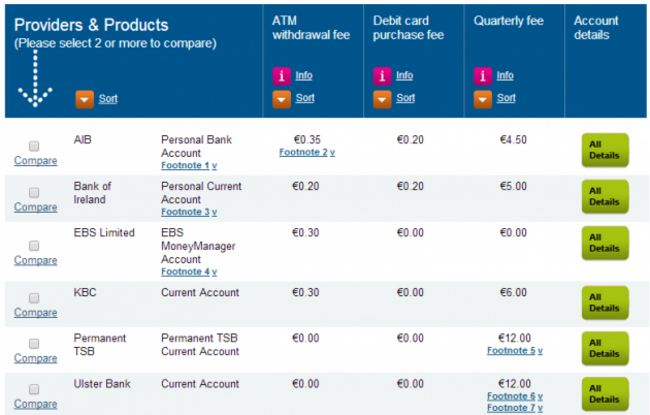Tick the compare checkbox for AIB
Viewport: 650px width, 415px height.
click(34, 146)
